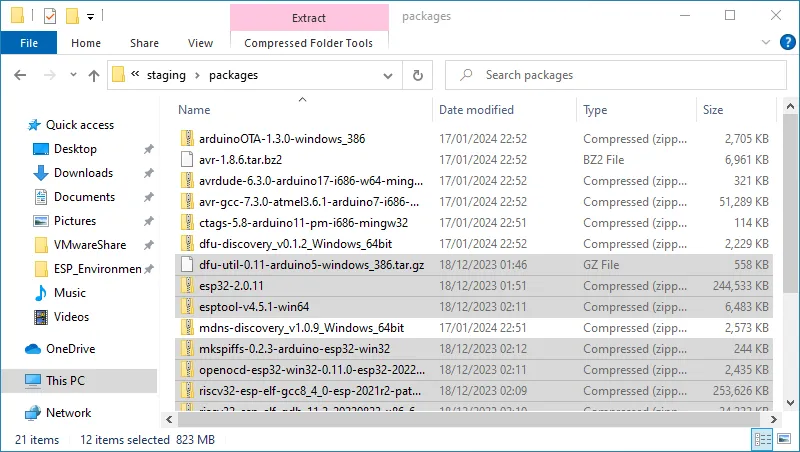Sort by the Name column header

pos(194,110)
